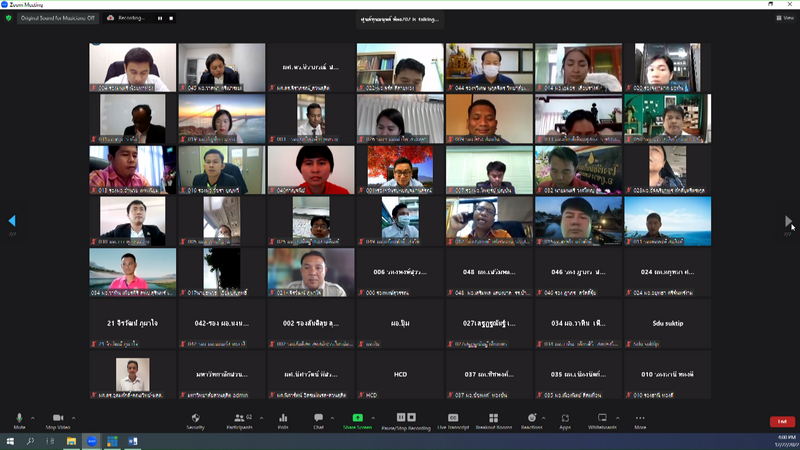
Task: Expand the arrow beside Whiteboards
Action: [x=617, y=418]
